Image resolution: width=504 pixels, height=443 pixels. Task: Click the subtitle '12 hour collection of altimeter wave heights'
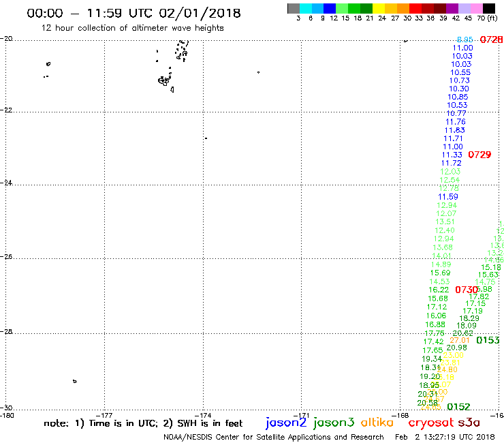(x=132, y=28)
